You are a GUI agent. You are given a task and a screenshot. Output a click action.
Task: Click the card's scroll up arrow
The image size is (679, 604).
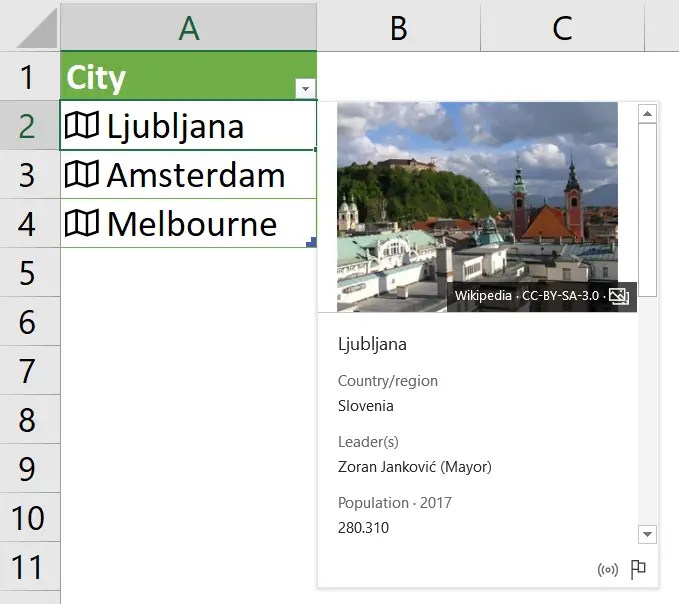(x=647, y=114)
